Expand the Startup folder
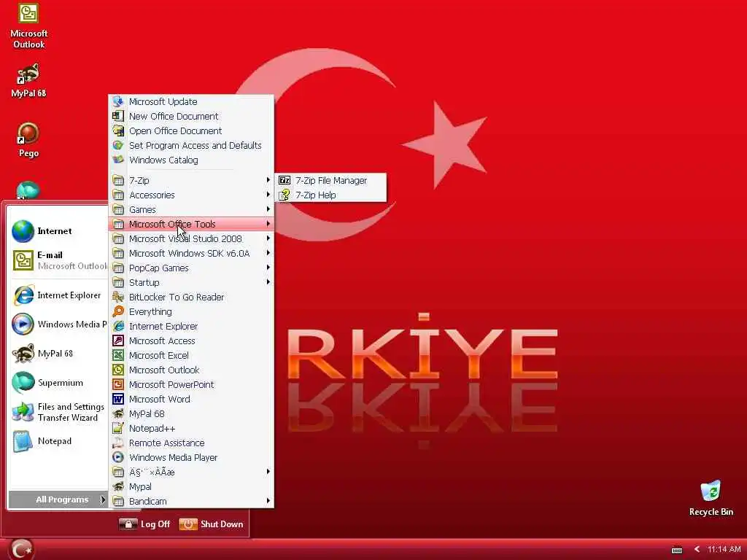The height and width of the screenshot is (560, 747). (x=191, y=282)
